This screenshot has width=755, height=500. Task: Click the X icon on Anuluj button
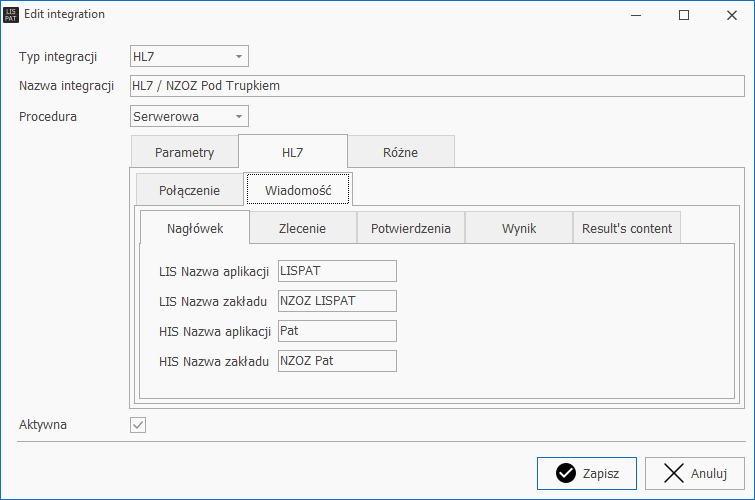[674, 474]
